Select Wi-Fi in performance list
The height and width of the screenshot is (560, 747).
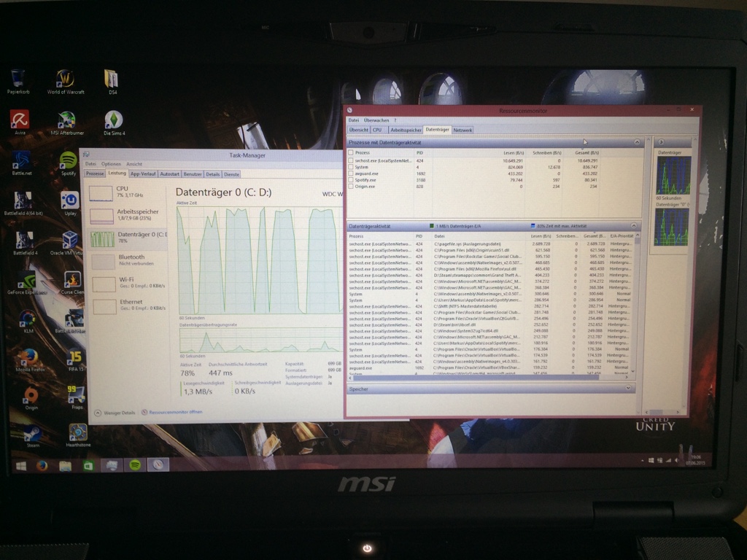(x=127, y=283)
